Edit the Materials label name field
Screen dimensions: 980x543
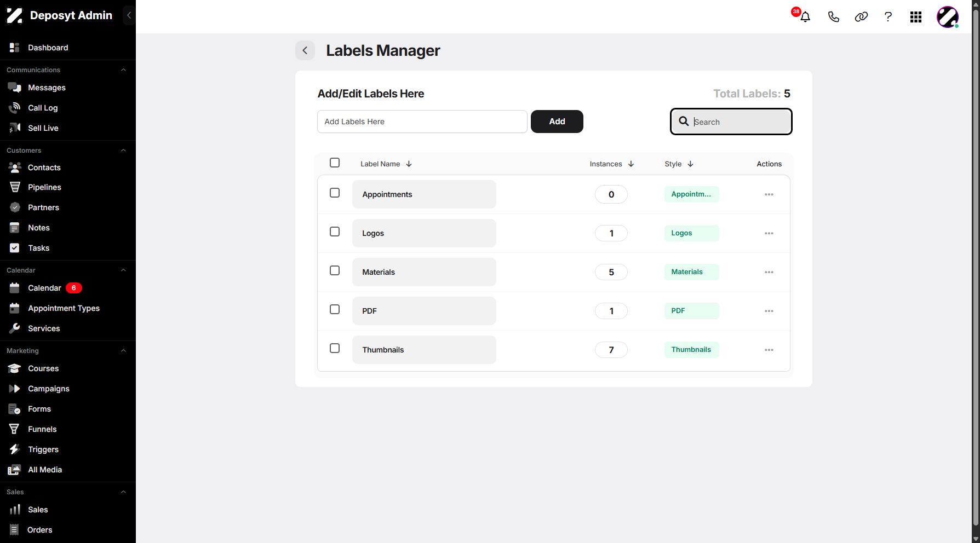point(424,272)
